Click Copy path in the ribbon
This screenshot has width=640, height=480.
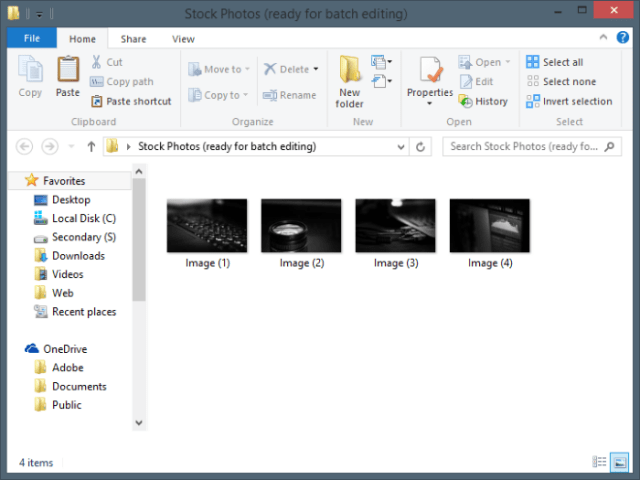[x=122, y=82]
